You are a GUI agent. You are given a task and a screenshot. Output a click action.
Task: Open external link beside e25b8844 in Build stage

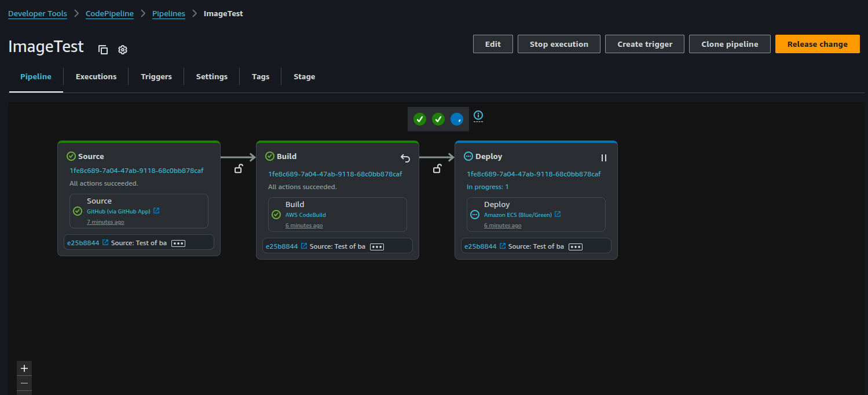point(304,246)
